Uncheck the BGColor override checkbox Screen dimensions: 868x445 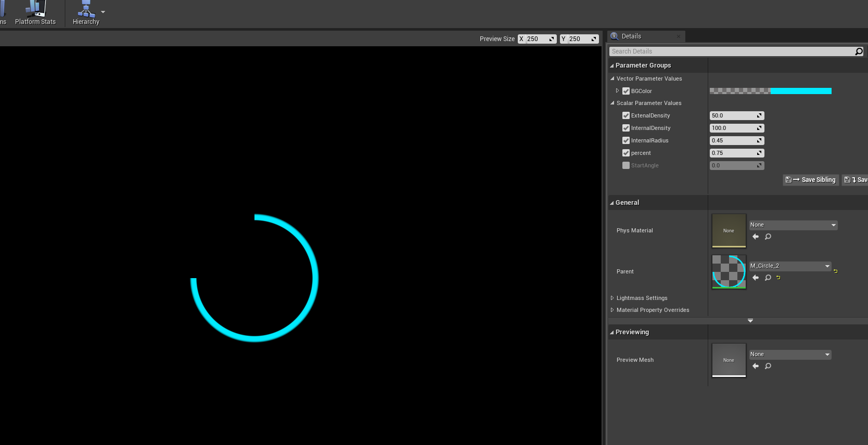(x=626, y=91)
